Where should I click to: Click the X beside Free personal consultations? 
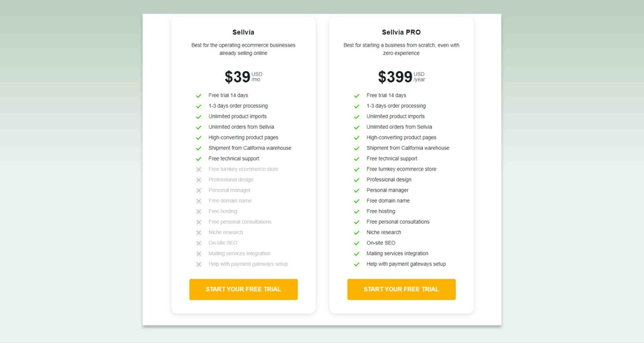pos(198,222)
